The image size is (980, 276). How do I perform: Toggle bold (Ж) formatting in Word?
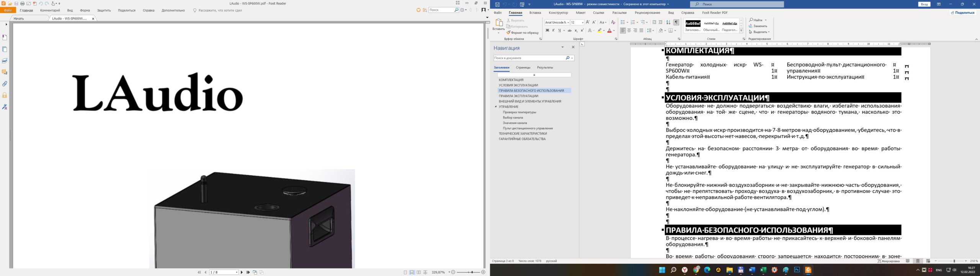coord(547,30)
